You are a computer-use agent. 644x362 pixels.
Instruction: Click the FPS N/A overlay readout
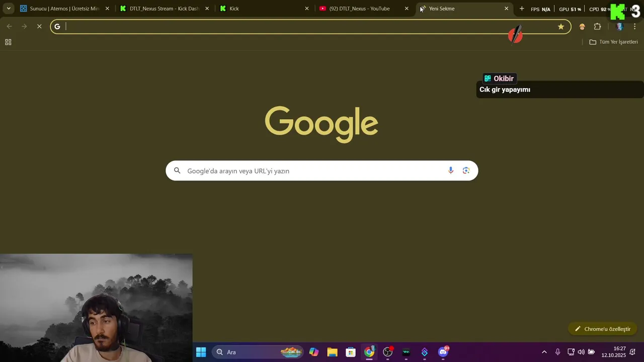540,9
